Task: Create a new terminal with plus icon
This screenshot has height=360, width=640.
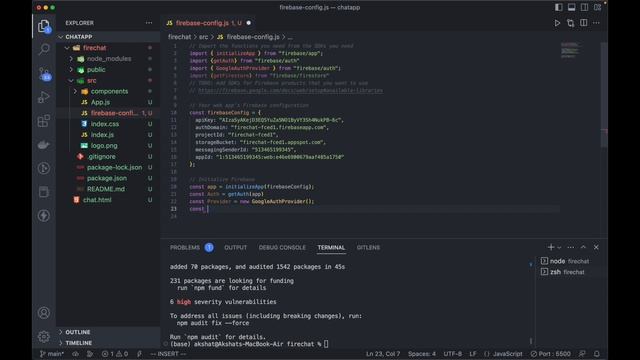Action: click(x=551, y=247)
